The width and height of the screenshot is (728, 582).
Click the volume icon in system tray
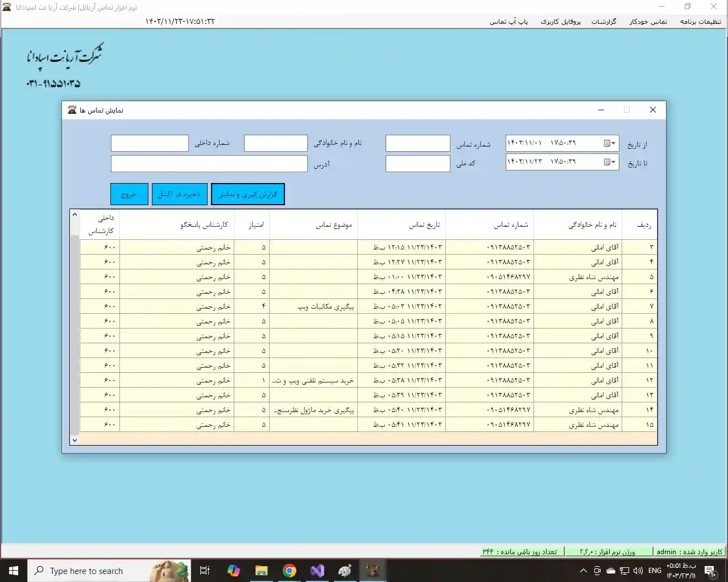tap(638, 571)
